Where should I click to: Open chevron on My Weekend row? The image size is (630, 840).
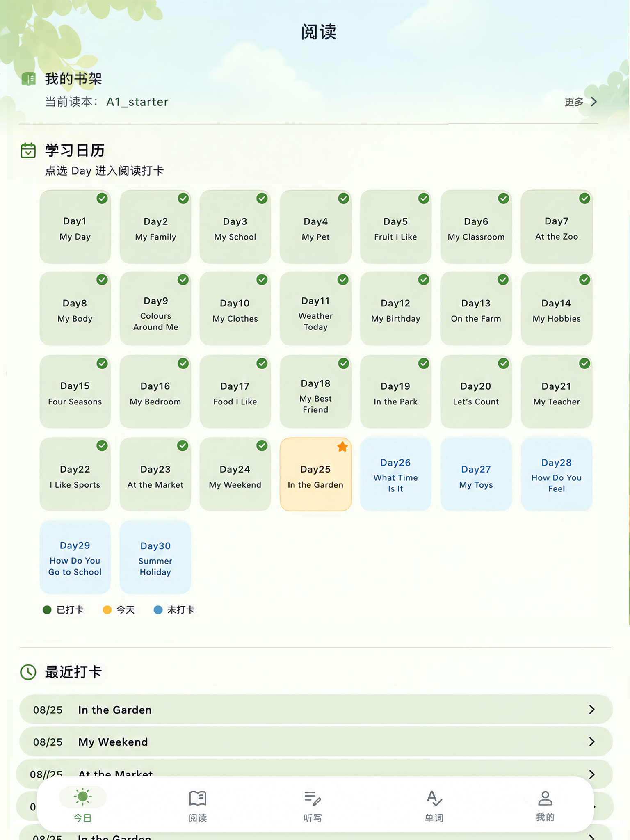[x=592, y=742]
